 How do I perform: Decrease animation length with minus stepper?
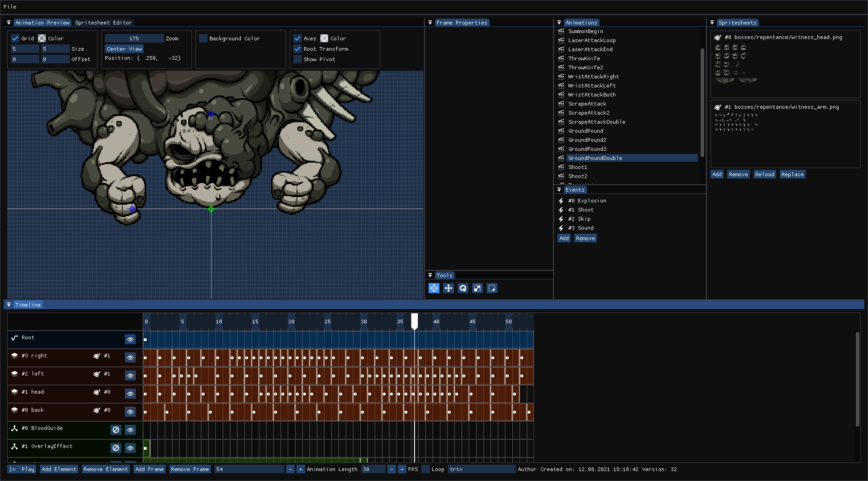tap(290, 469)
